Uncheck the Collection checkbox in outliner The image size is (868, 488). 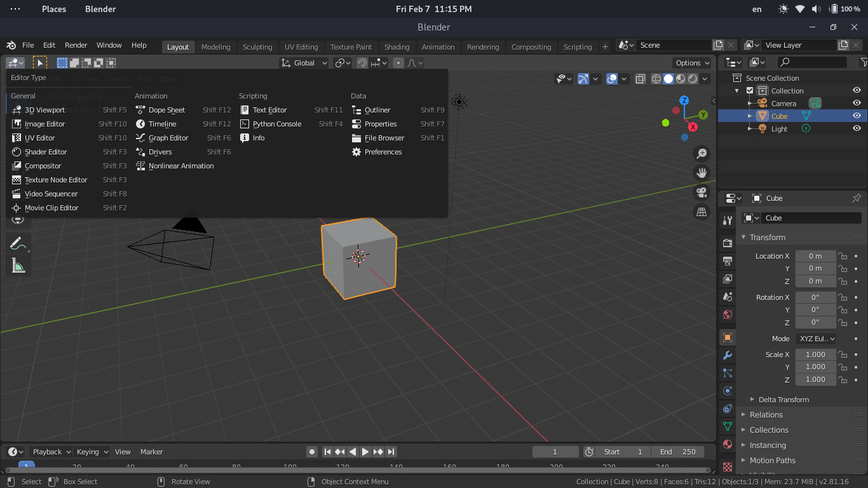click(750, 91)
